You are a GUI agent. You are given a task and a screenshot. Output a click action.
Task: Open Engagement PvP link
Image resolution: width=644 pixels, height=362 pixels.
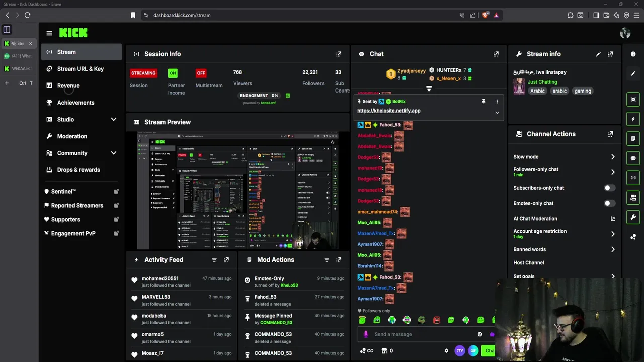[x=82, y=233]
